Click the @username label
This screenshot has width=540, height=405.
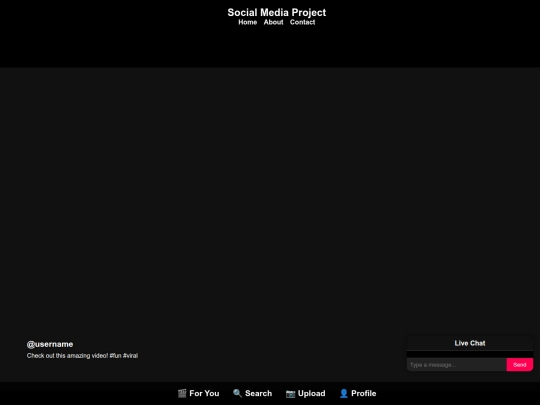tap(50, 344)
